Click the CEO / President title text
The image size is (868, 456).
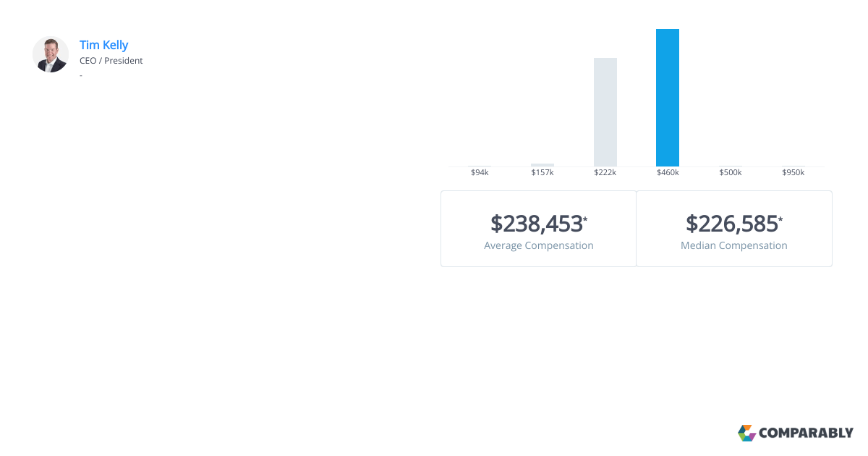click(111, 61)
